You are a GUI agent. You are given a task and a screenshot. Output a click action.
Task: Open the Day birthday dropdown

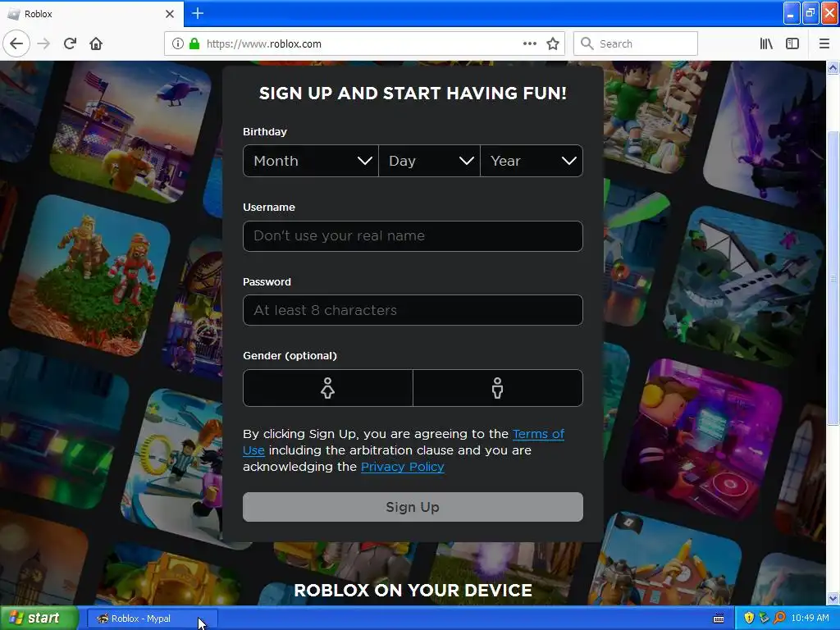tap(430, 161)
